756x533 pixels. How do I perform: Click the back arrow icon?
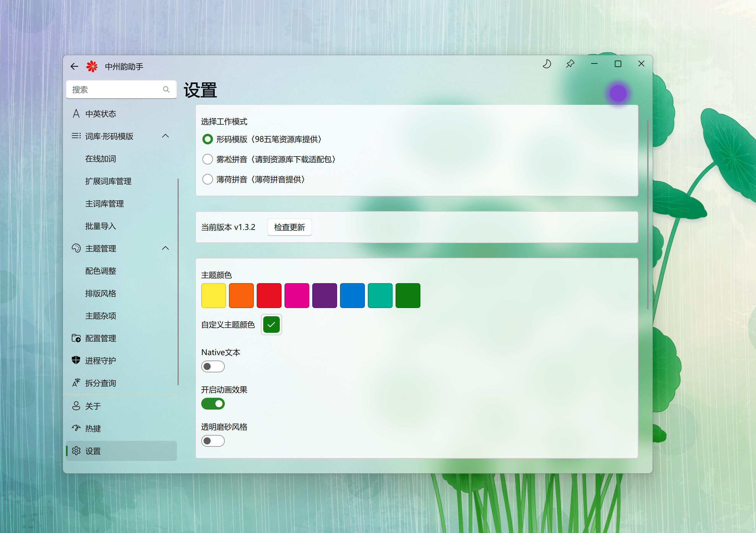(x=74, y=66)
